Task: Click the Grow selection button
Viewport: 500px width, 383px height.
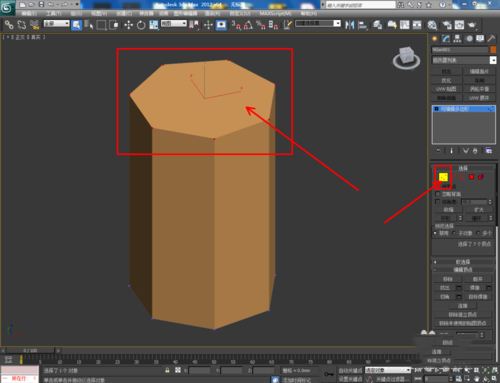Action: coord(479,210)
